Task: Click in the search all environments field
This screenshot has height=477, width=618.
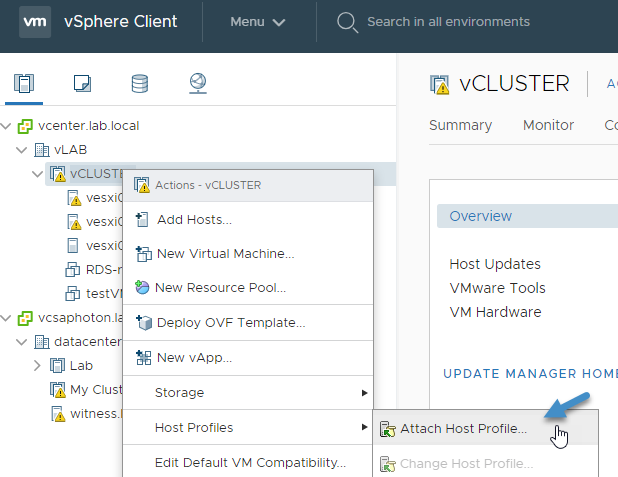Action: pos(449,22)
